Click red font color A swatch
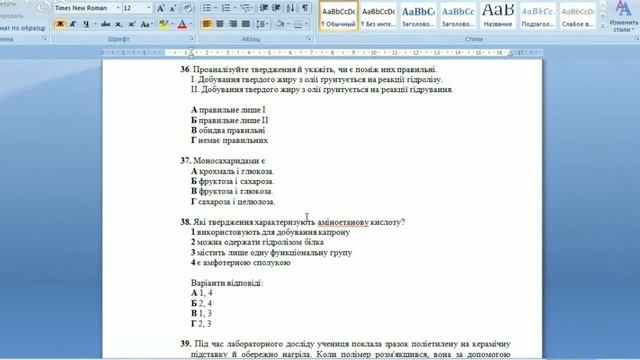 coord(182,24)
